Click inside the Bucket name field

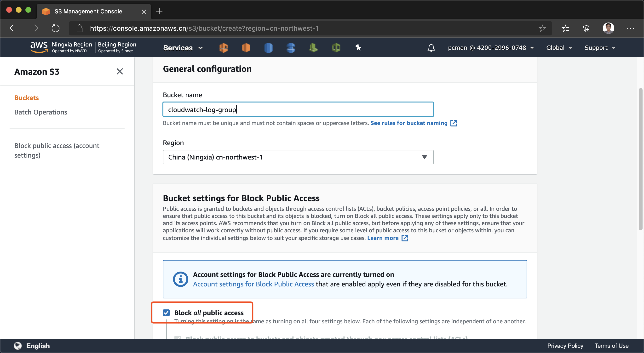click(x=298, y=109)
